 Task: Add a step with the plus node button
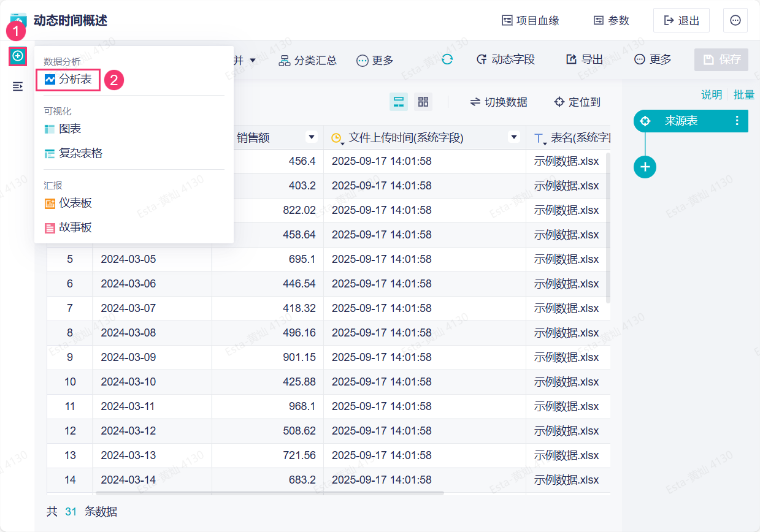click(645, 167)
